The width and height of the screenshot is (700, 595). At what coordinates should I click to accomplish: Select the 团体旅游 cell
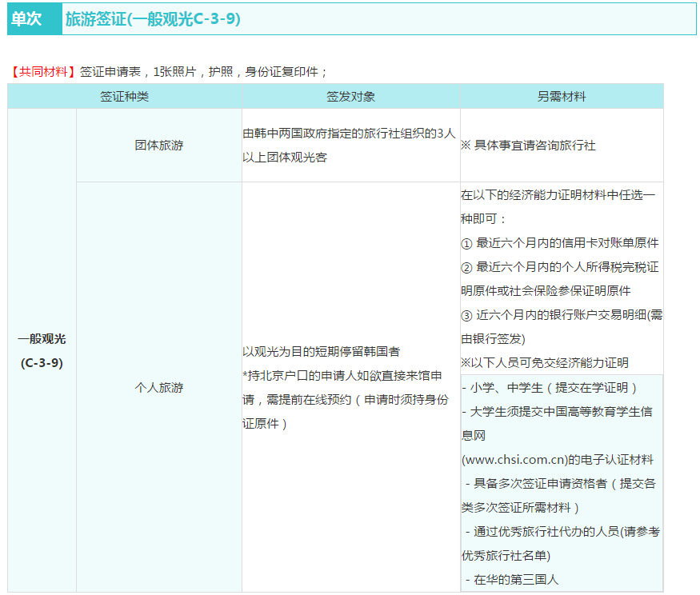click(158, 146)
